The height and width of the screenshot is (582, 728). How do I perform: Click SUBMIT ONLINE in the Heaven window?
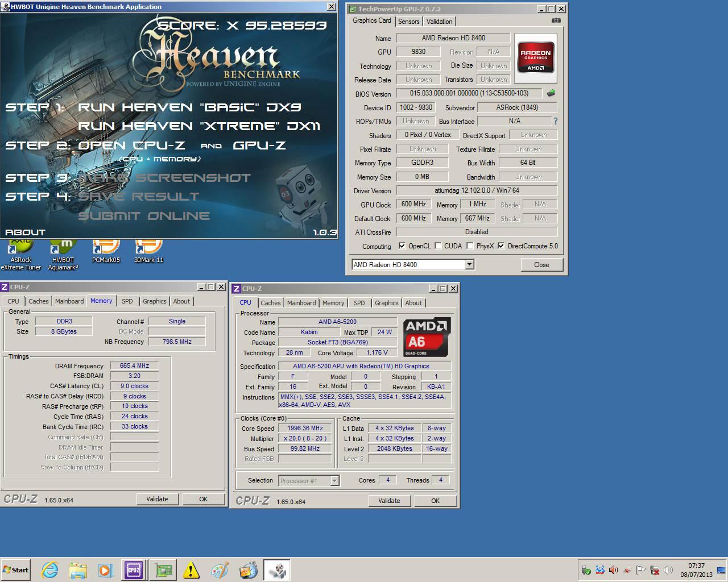(x=144, y=216)
